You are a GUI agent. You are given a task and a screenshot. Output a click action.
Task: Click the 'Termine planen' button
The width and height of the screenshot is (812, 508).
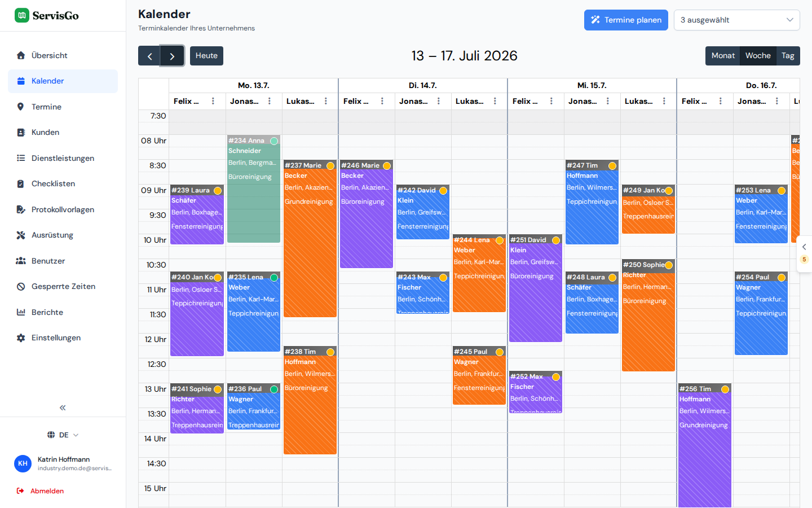pos(626,20)
